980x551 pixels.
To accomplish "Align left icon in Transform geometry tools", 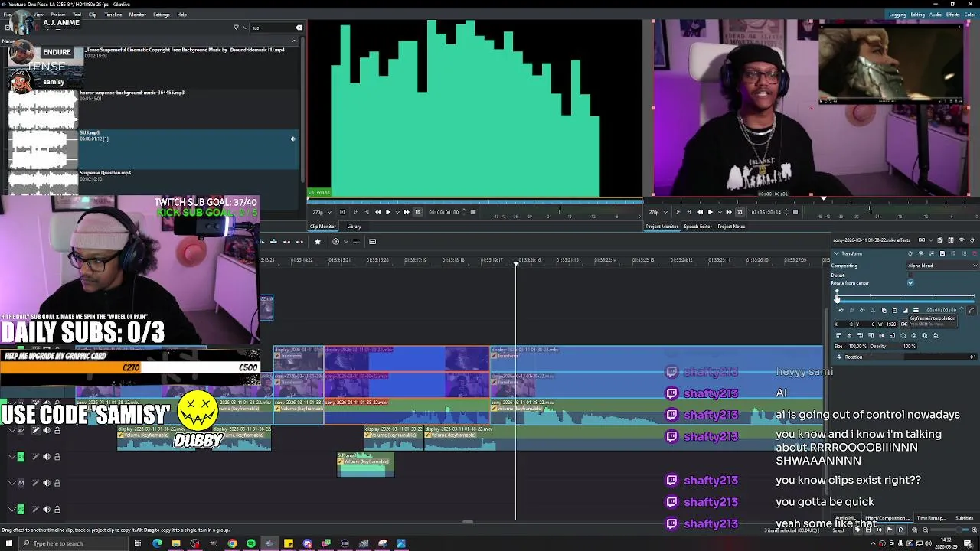I will tap(838, 336).
